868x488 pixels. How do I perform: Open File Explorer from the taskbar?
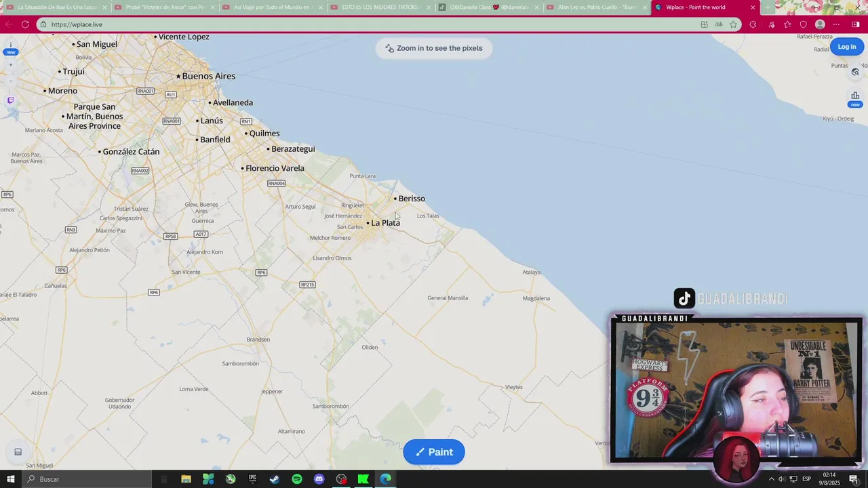[186, 479]
